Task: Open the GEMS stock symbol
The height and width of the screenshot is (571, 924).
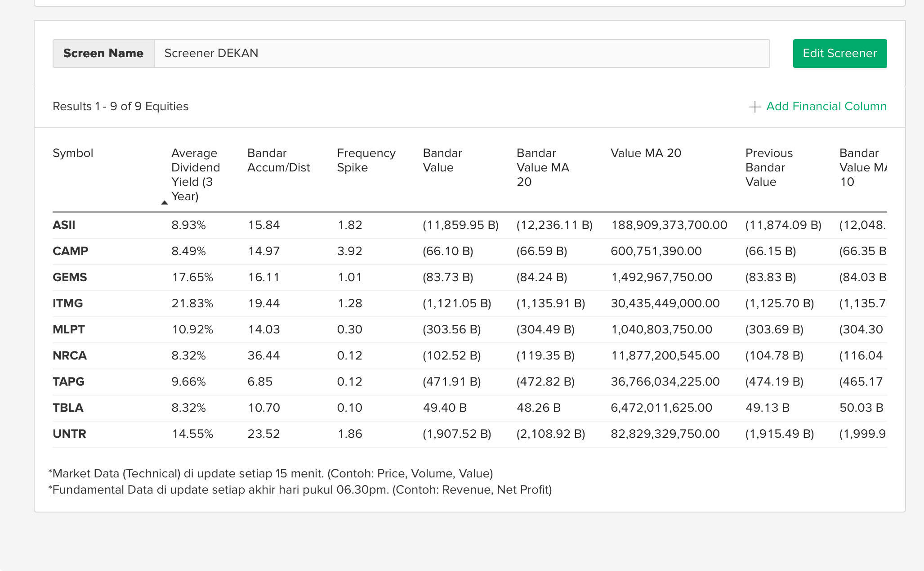Action: 70,277
